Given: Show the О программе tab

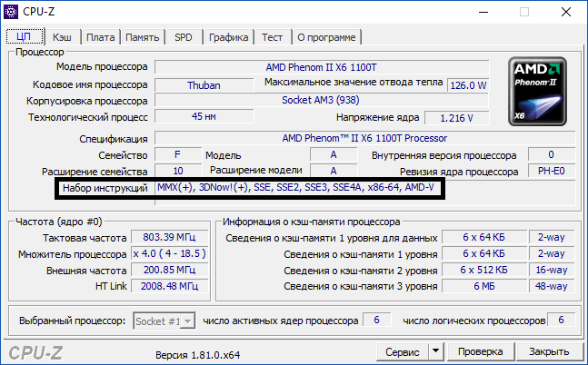Looking at the screenshot, I should pos(327,37).
